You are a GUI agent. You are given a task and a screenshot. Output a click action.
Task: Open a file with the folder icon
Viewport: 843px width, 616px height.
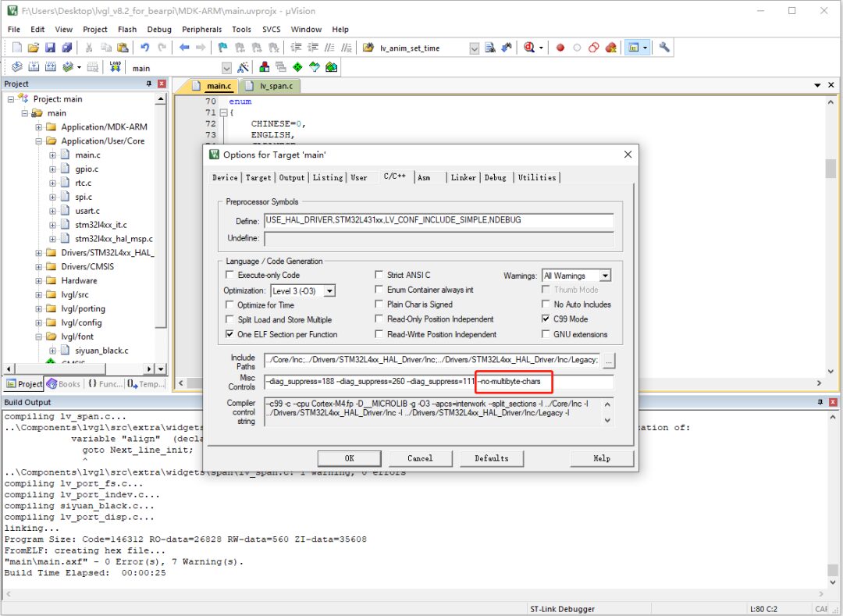pyautogui.click(x=34, y=48)
